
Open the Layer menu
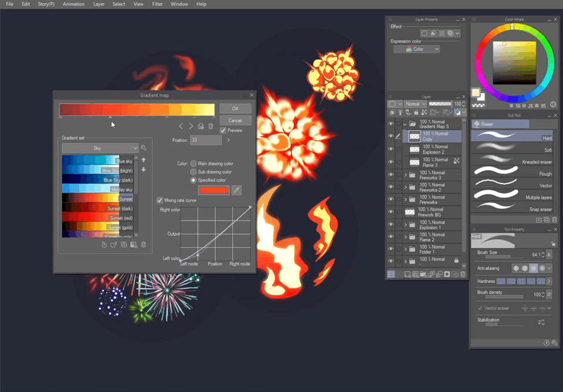(99, 4)
